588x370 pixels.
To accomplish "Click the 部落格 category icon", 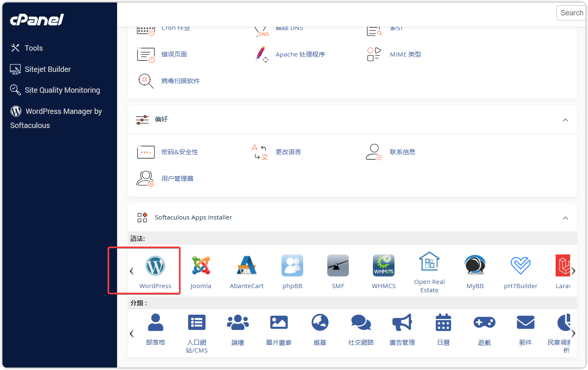I will coord(156,322).
